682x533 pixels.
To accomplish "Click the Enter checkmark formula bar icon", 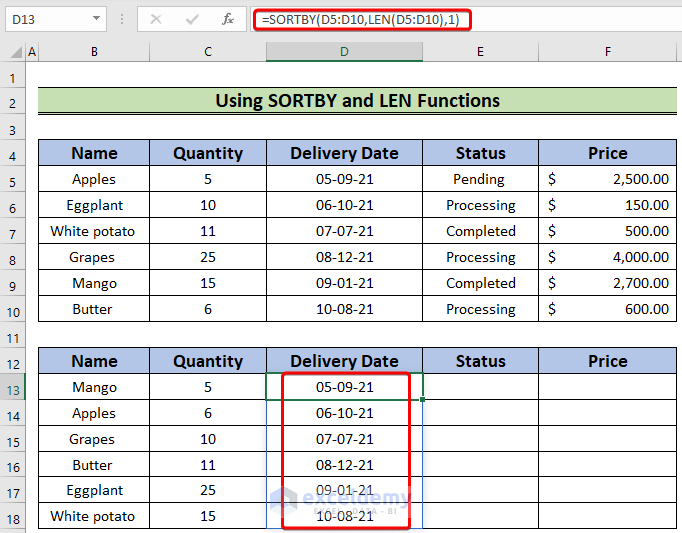I will [x=192, y=19].
